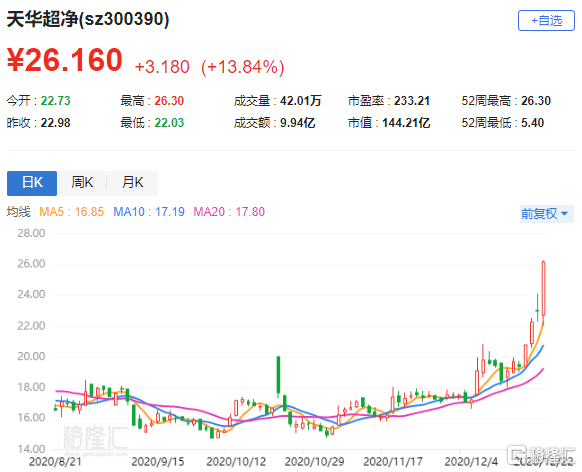Viewport: 582px width, 472px height.
Task: Click the 14.00 price axis label
Action: [x=31, y=449]
